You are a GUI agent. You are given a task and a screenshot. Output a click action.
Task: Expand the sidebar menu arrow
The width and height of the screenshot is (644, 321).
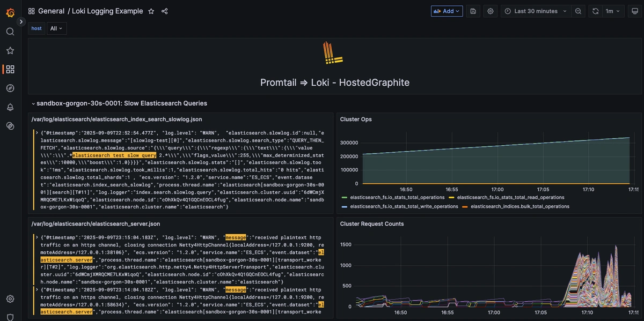pyautogui.click(x=21, y=22)
